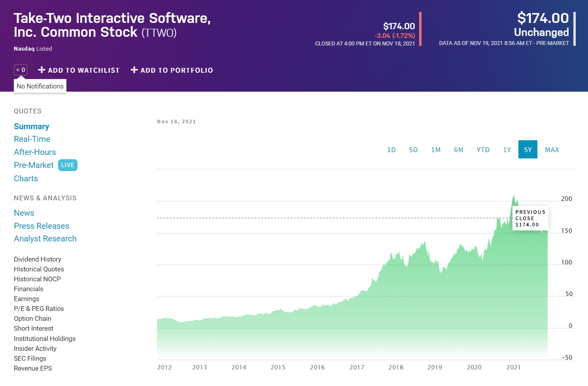Select the active 5Y chart range
This screenshot has height=386, width=588.
[528, 149]
